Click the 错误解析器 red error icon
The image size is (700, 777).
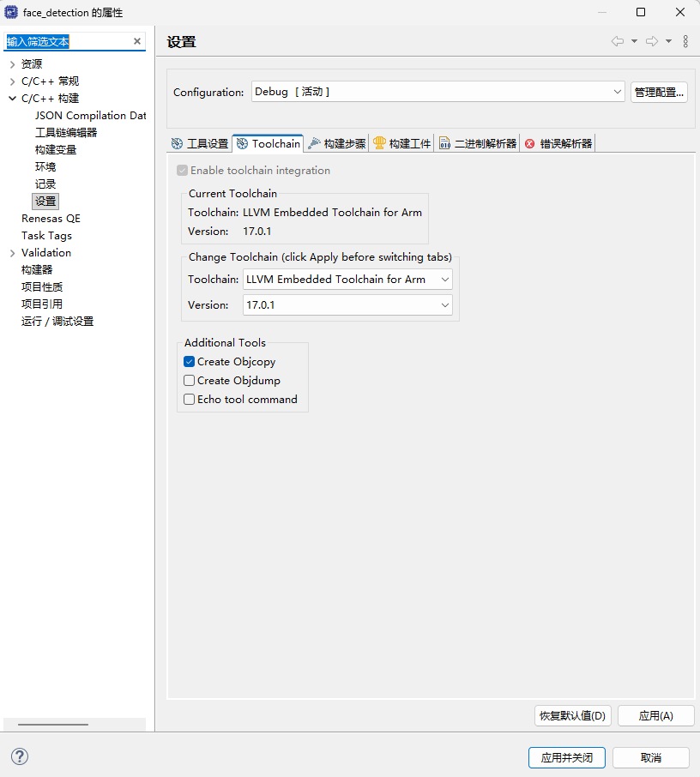530,144
